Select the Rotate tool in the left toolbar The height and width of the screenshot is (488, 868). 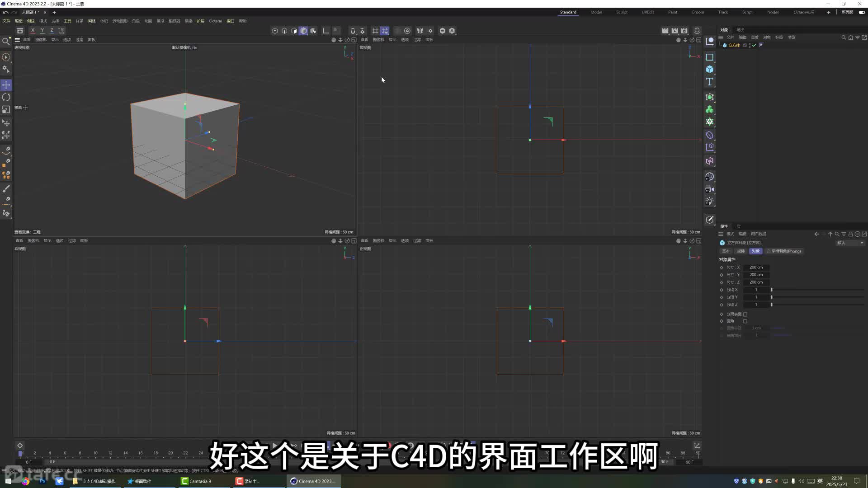[6, 97]
